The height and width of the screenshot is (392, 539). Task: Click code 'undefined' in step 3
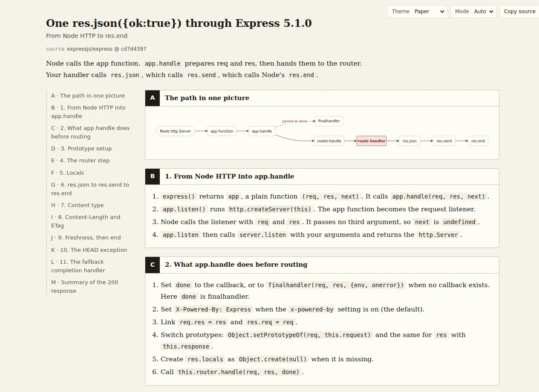point(459,222)
